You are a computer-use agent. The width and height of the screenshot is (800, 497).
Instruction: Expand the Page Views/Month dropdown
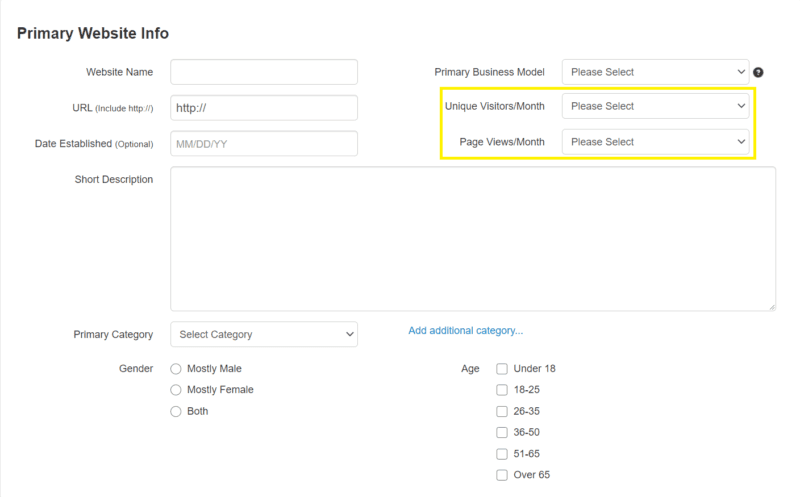click(x=656, y=142)
